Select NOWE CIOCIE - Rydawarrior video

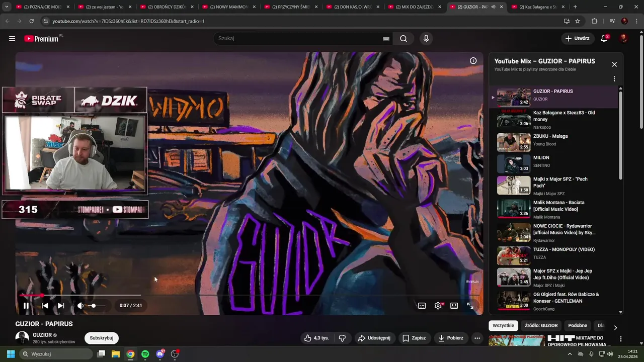553,233
